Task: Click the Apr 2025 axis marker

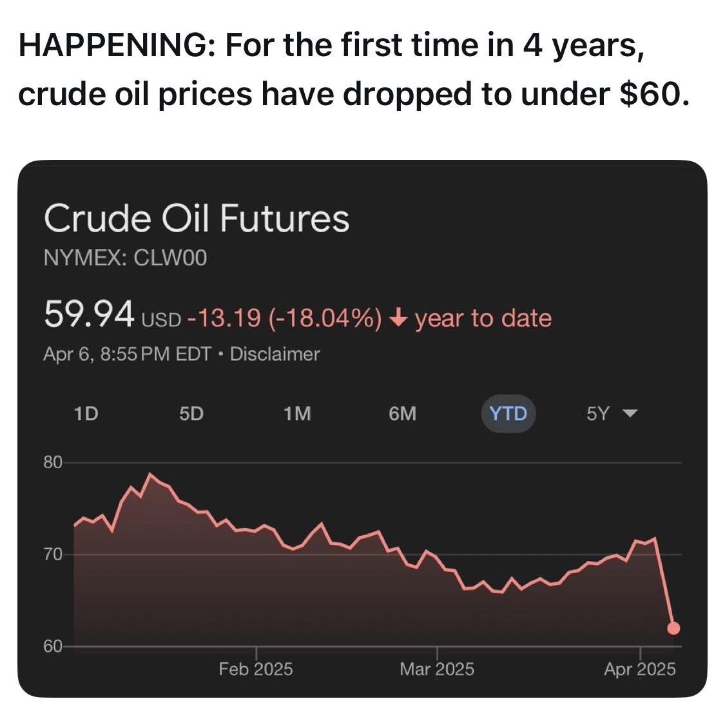Action: [x=639, y=669]
